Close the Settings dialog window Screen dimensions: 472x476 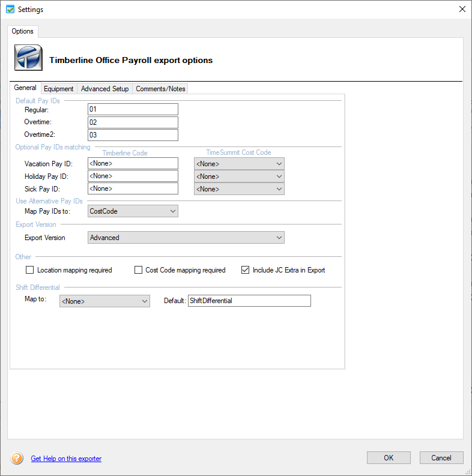pyautogui.click(x=462, y=9)
